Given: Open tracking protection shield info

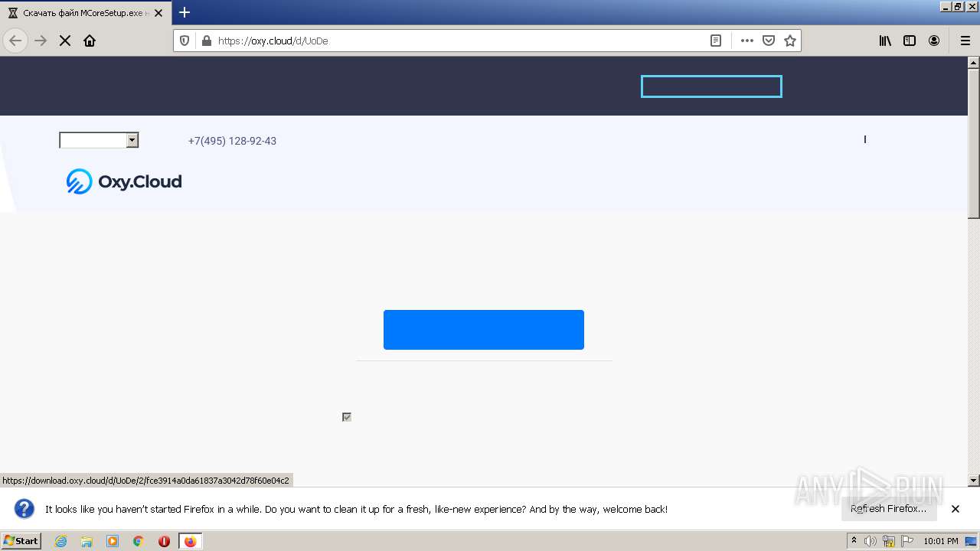Looking at the screenshot, I should (x=185, y=41).
